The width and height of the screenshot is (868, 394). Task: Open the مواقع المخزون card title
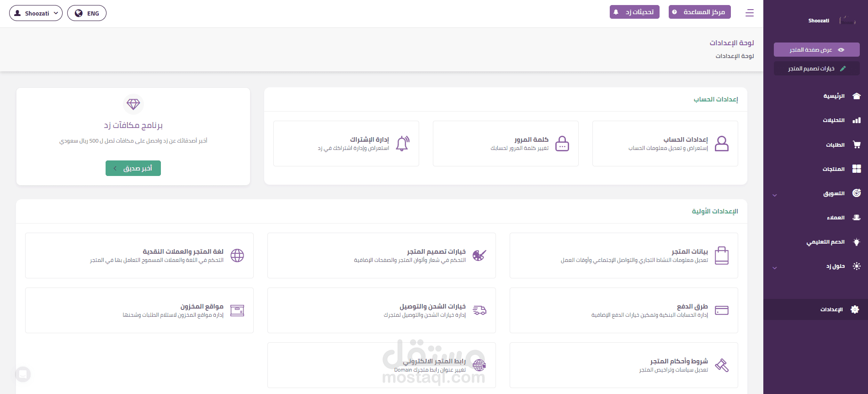click(x=202, y=306)
